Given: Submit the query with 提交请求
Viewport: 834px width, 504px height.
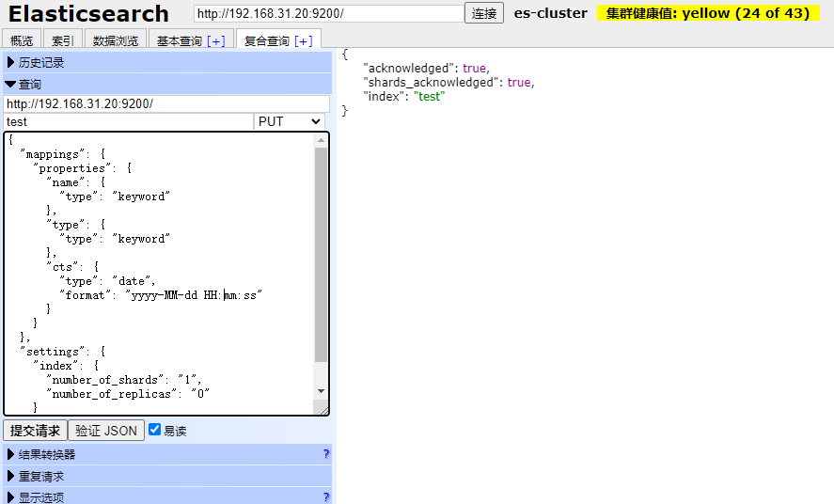Looking at the screenshot, I should [x=35, y=431].
